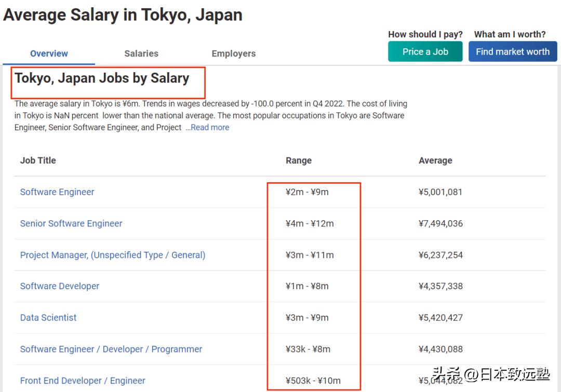The width and height of the screenshot is (561, 392).
Task: Select the Overview tab
Action: (49, 53)
